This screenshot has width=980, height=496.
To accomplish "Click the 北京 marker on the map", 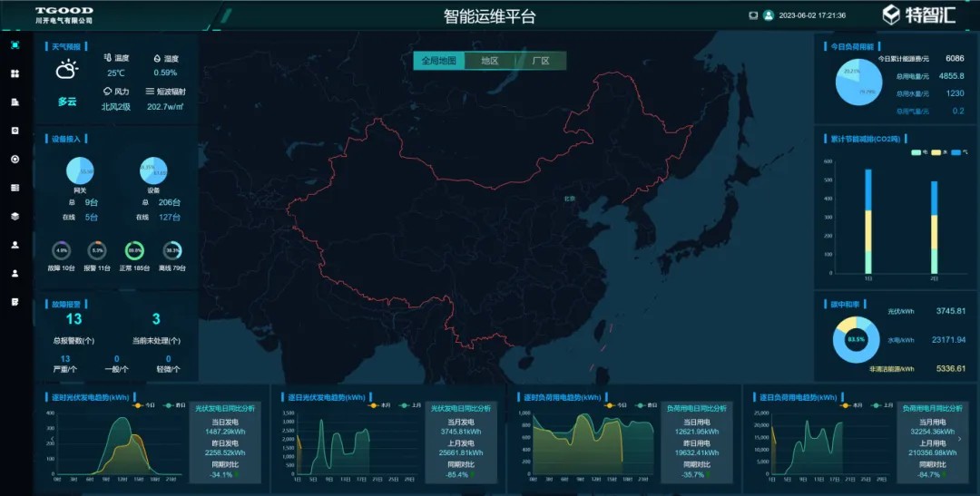I will pos(569,199).
